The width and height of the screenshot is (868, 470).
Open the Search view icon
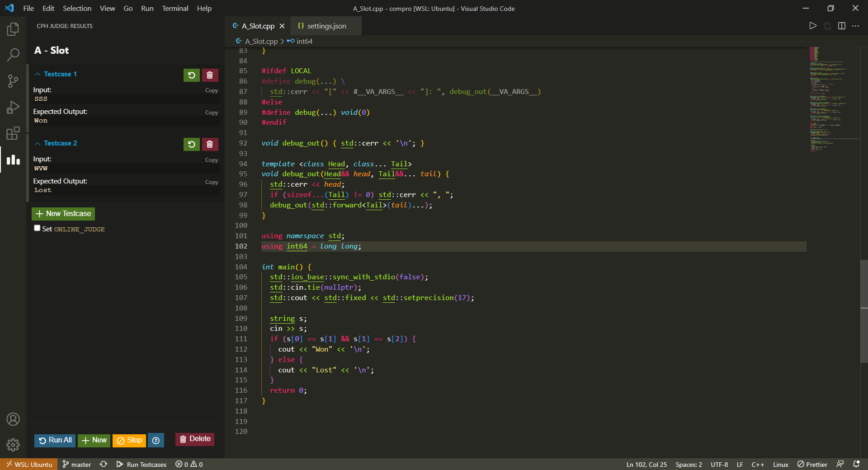[x=13, y=55]
